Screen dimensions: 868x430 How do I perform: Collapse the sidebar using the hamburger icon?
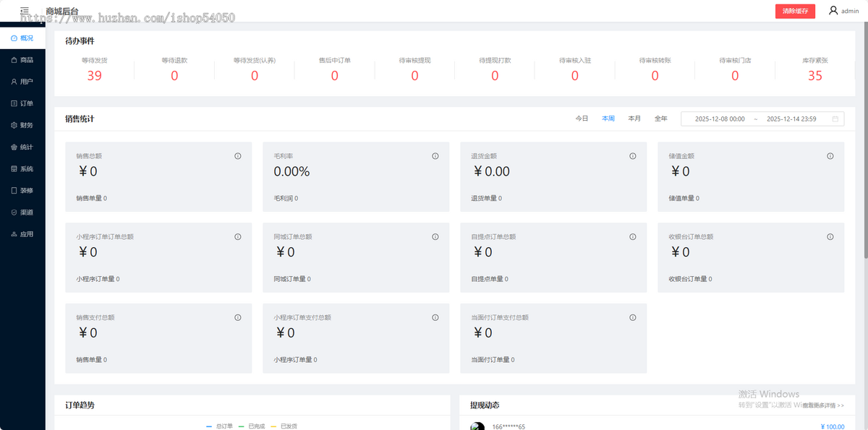point(25,11)
